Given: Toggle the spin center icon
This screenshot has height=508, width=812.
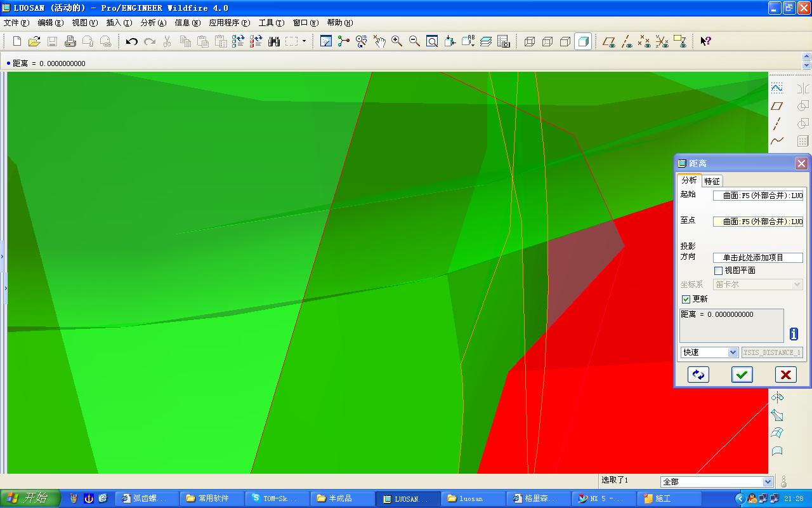Looking at the screenshot, I should pyautogui.click(x=344, y=41).
